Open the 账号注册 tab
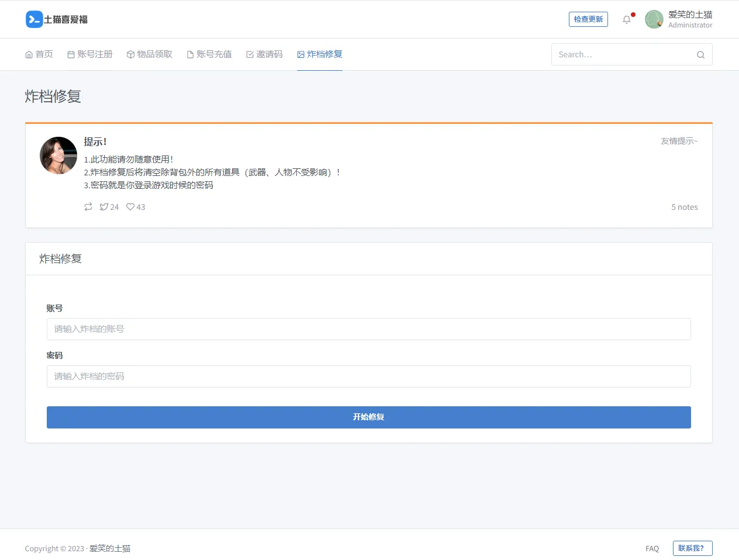This screenshot has height=560, width=739. pyautogui.click(x=90, y=54)
